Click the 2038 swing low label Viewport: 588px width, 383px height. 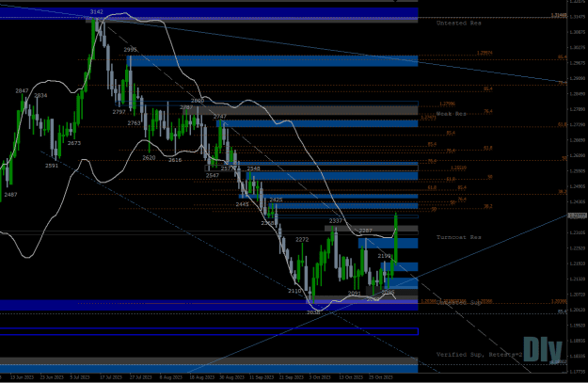pos(313,312)
